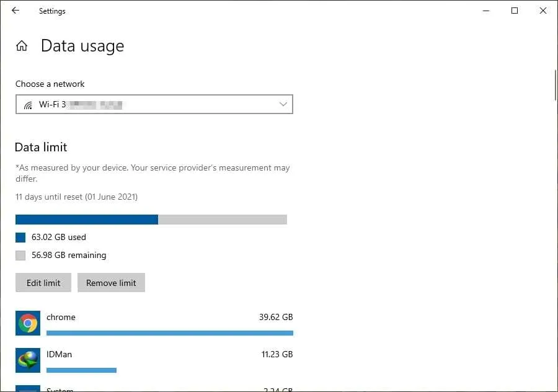Open the chrome app icon
This screenshot has width=558, height=392.
(x=28, y=323)
